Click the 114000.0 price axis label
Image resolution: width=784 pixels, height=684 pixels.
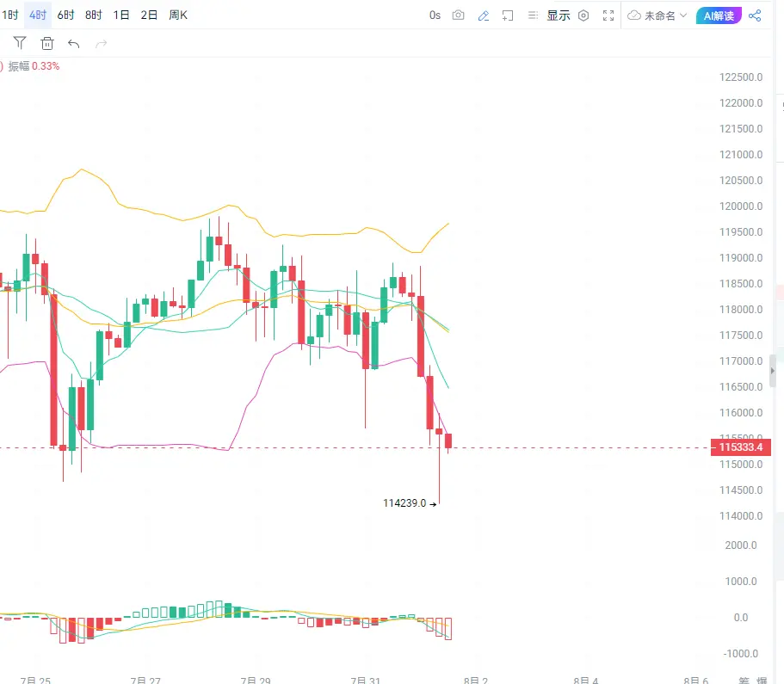coord(740,516)
